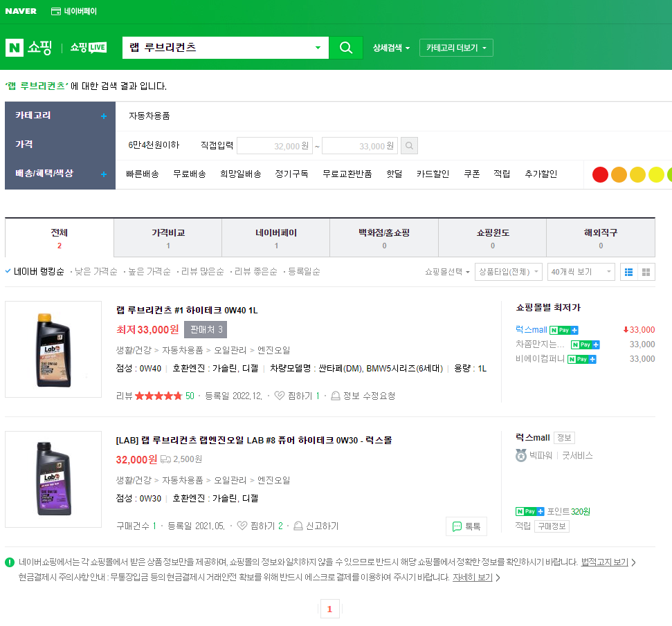Switch to 해외직구 tab
This screenshot has height=626, width=672.
(x=601, y=238)
